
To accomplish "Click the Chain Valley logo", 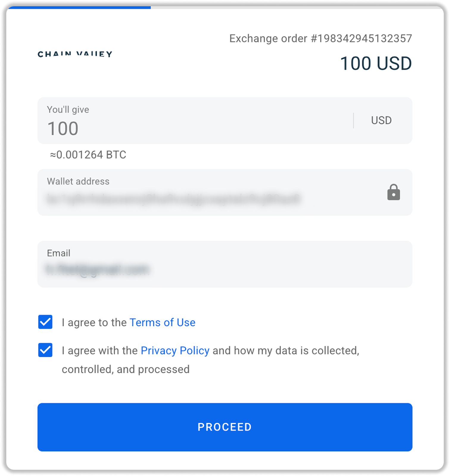I will tap(75, 54).
